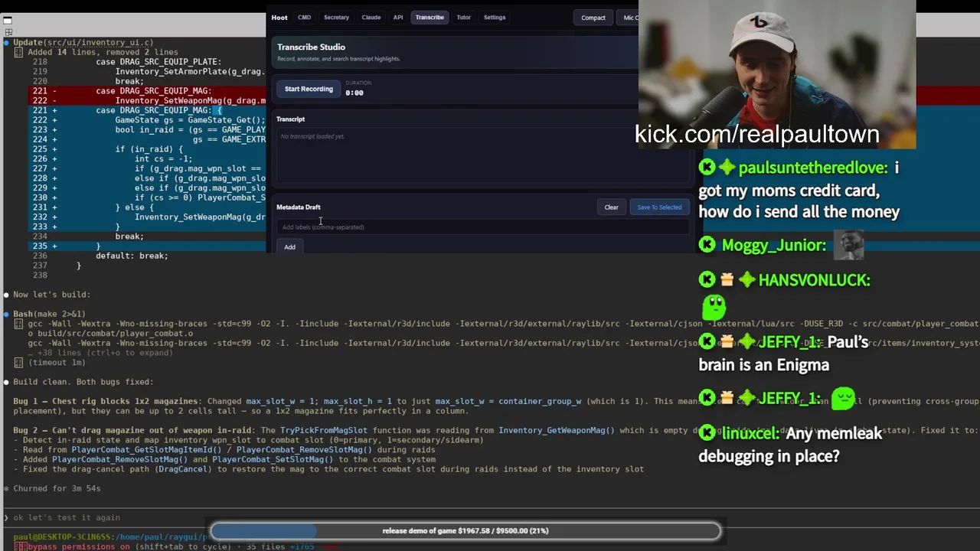
Task: Click the bullet beside 'Build clean'
Action: [x=6, y=382]
